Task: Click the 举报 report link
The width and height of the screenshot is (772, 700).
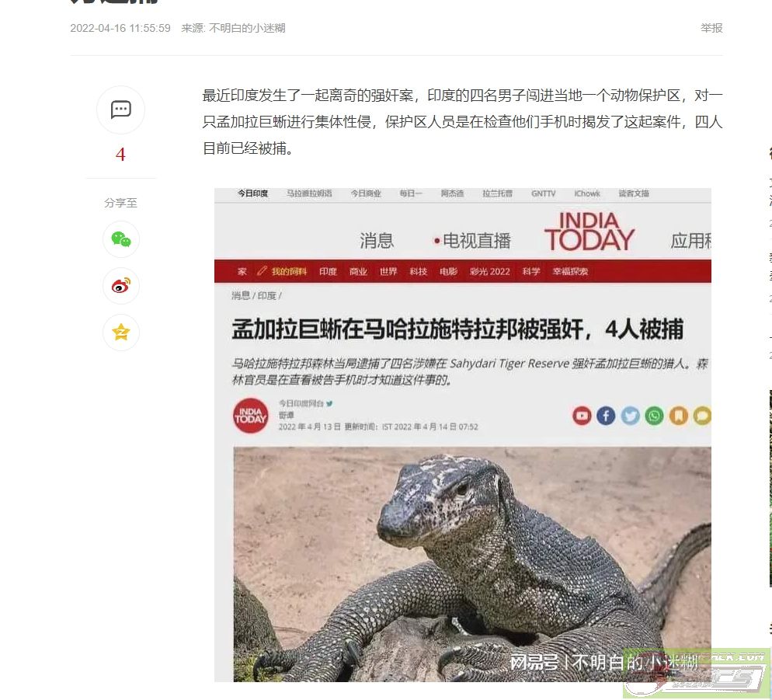Action: 711,28
